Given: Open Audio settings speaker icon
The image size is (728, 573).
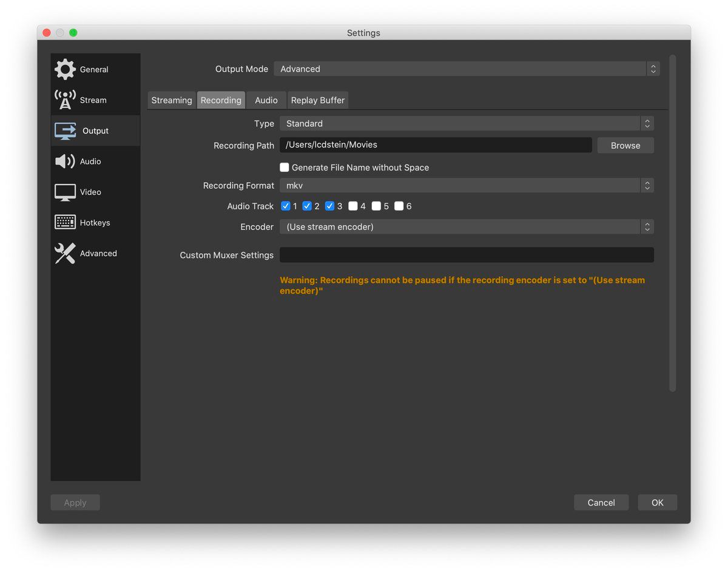Looking at the screenshot, I should pyautogui.click(x=65, y=161).
